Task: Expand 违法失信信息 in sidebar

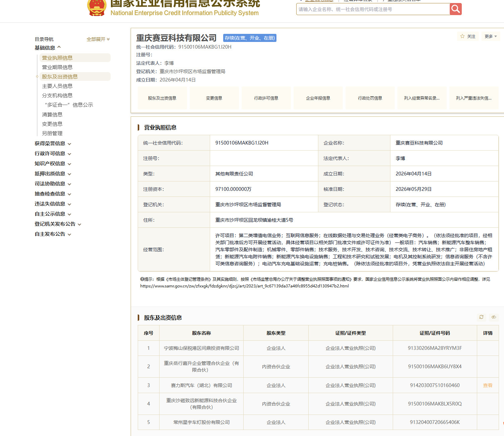Action: (x=53, y=204)
